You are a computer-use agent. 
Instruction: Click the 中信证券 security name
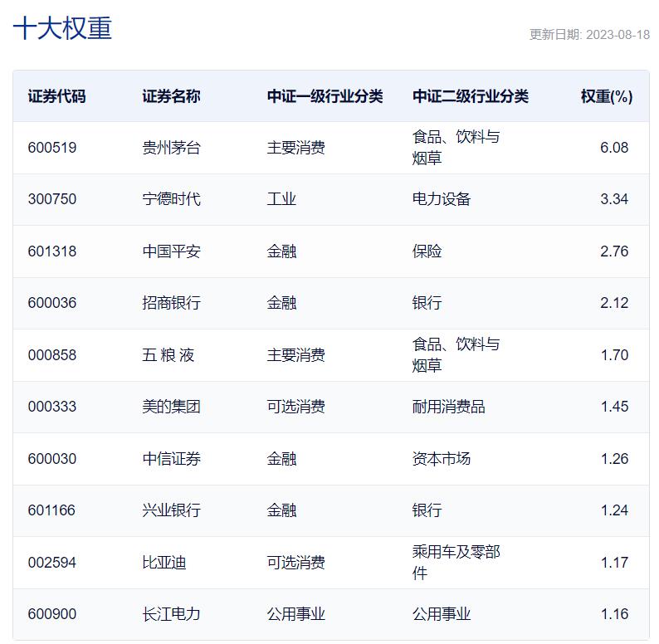(171, 459)
